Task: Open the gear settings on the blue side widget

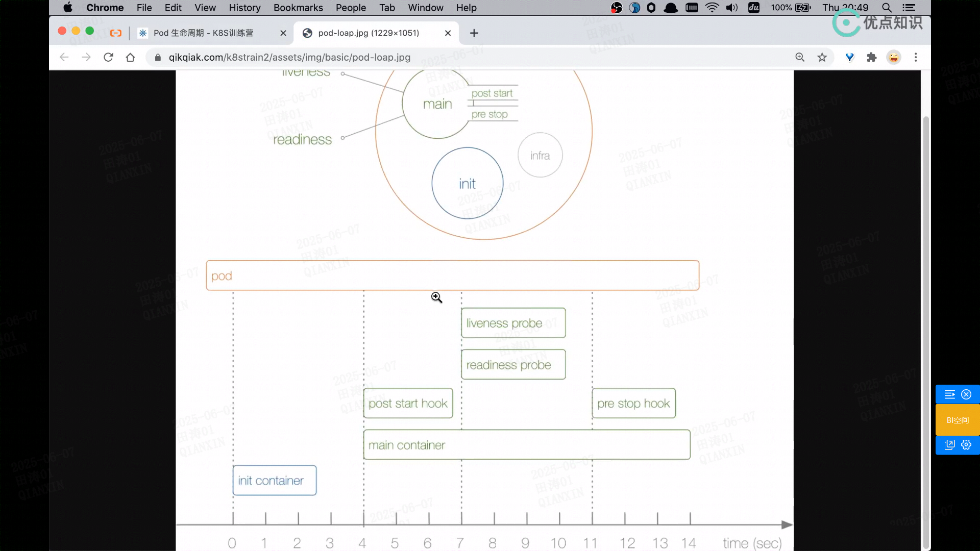Action: [966, 445]
